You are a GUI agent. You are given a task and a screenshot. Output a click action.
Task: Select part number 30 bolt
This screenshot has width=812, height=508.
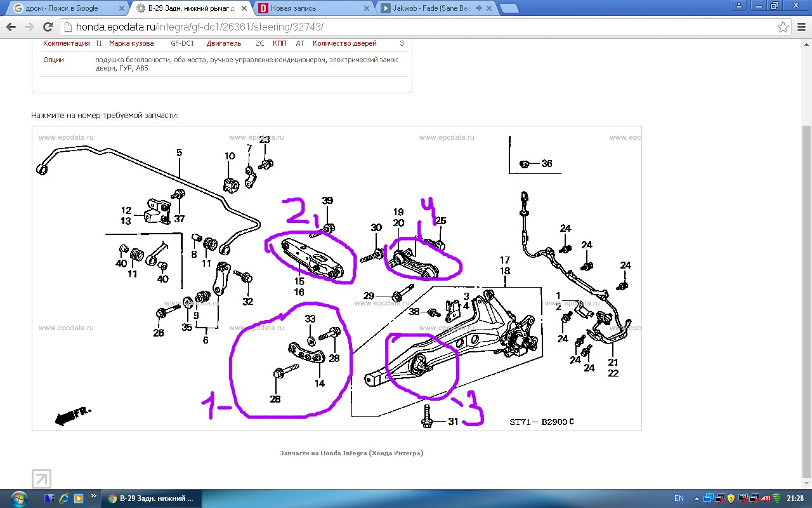pos(376,228)
